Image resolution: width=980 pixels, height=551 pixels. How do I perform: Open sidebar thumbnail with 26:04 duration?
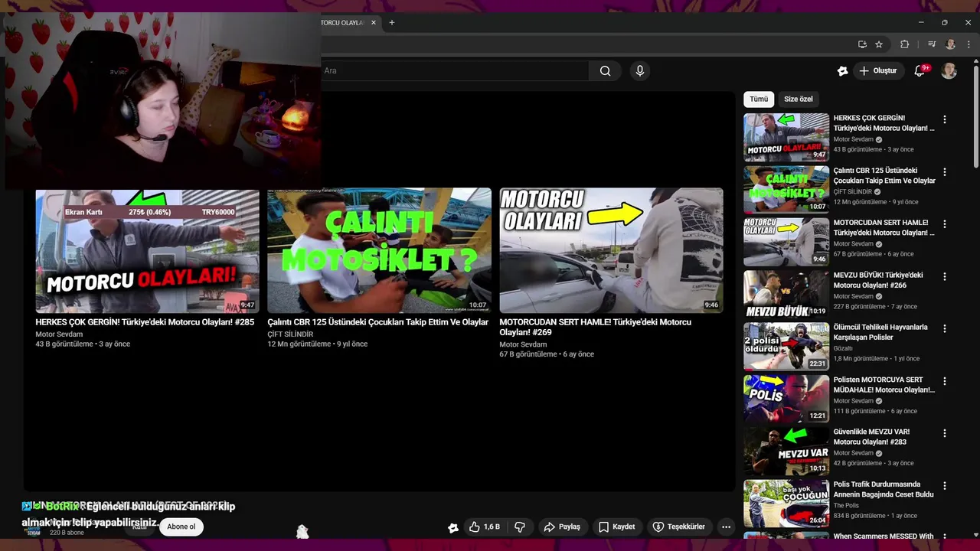click(x=786, y=503)
